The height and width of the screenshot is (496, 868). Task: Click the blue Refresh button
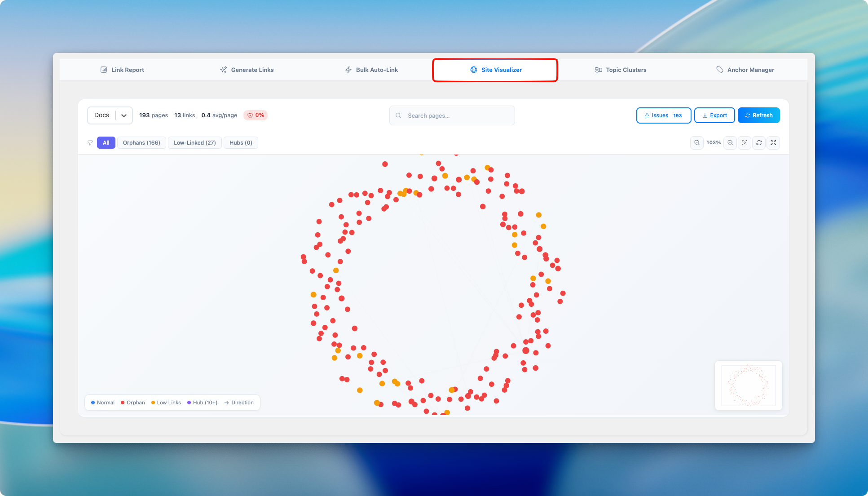758,115
